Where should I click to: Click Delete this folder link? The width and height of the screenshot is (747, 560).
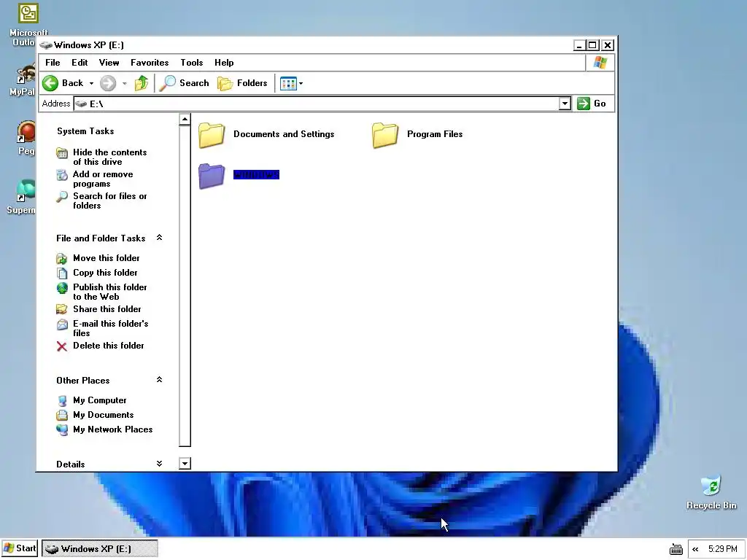click(109, 346)
